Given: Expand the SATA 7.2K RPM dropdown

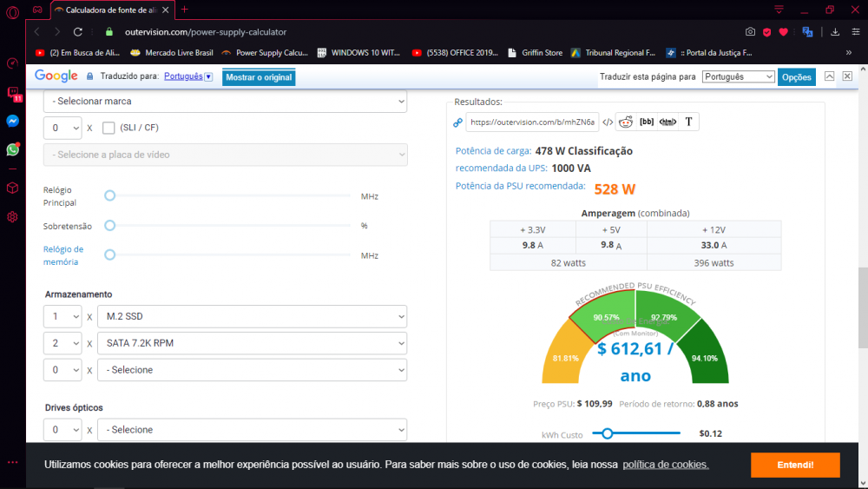Looking at the screenshot, I should click(x=252, y=343).
